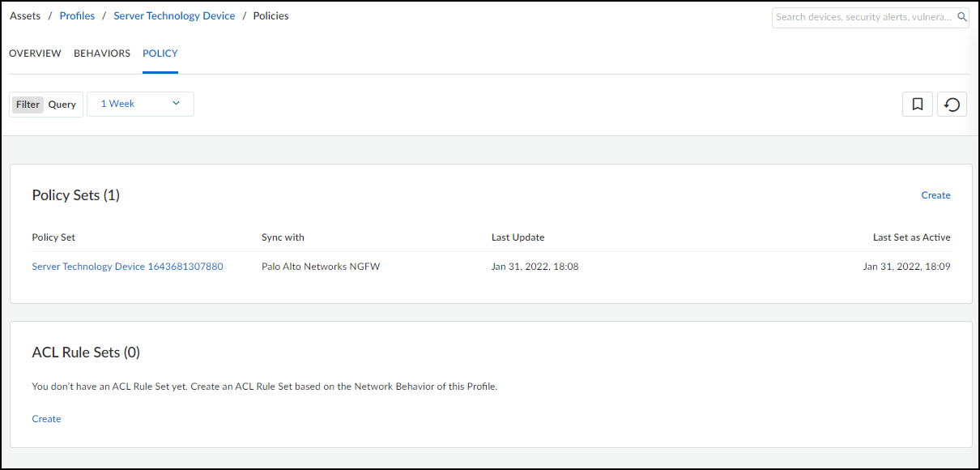Click the Sync with column header
Viewport: 980px width, 470px height.
coord(283,237)
